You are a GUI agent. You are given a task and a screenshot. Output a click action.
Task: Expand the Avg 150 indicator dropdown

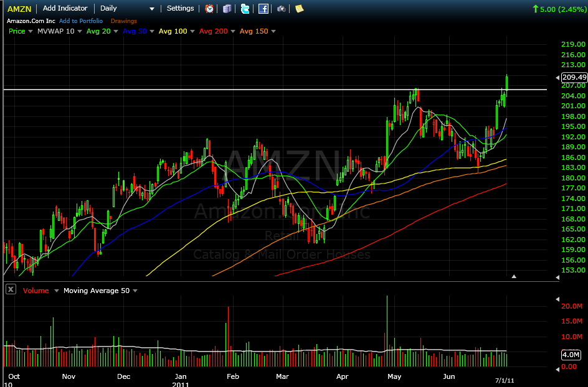coord(273,31)
